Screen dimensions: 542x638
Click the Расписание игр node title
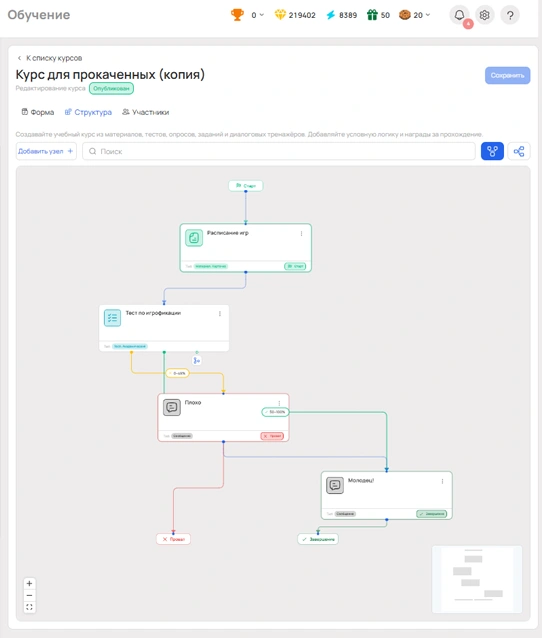(227, 233)
